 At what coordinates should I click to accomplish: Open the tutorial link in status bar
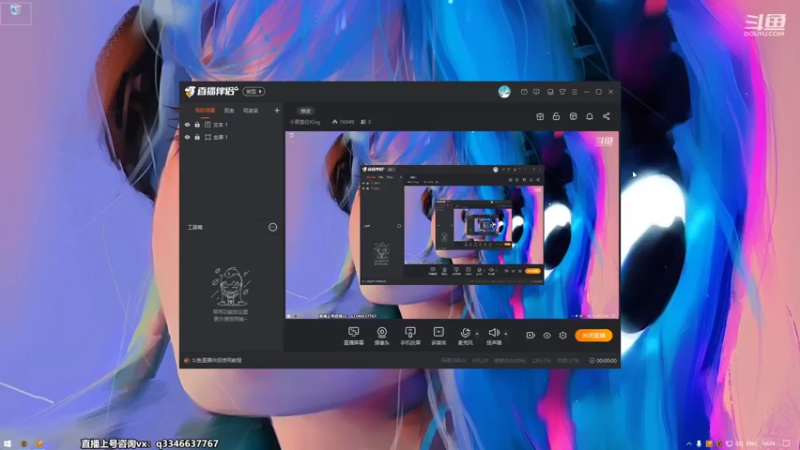[x=216, y=360]
